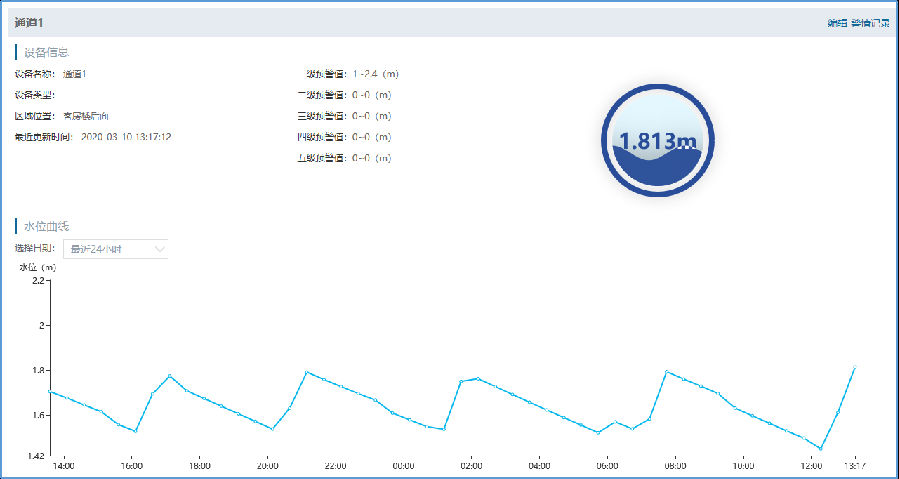Click the 2.2 y-axis label
Screen dimensions: 899x479
(x=38, y=281)
